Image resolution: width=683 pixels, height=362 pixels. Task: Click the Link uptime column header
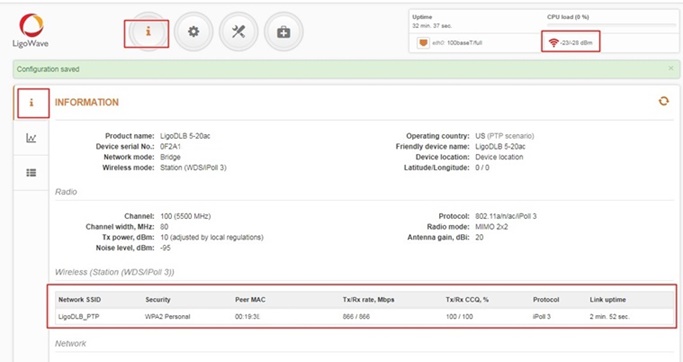[608, 300]
